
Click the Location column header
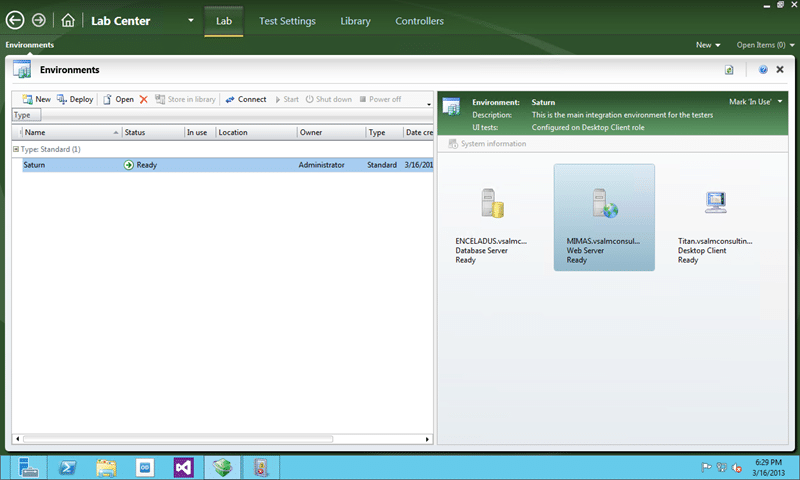click(256, 132)
